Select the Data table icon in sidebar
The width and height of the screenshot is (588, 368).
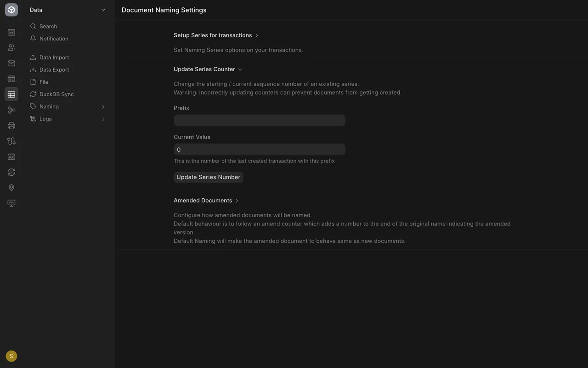tap(11, 94)
